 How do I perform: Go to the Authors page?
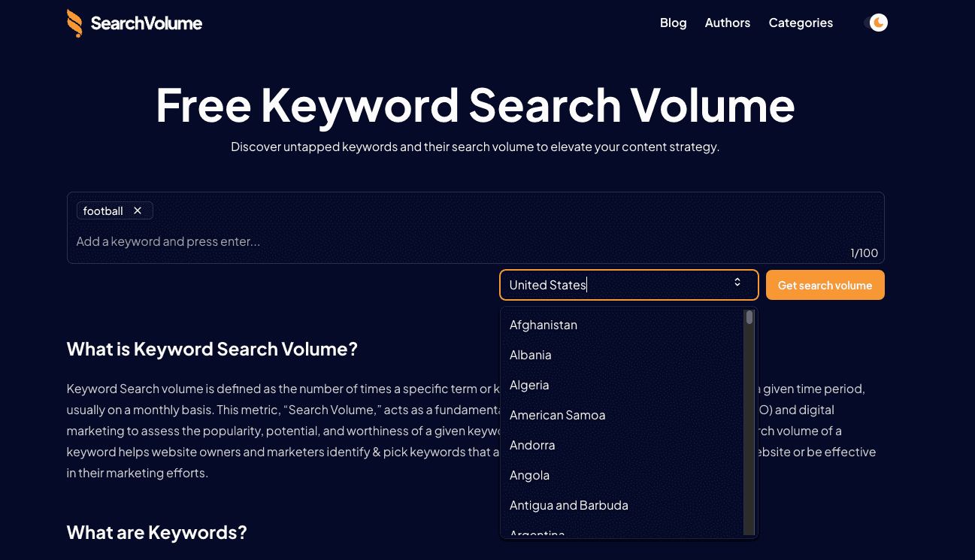tap(727, 23)
